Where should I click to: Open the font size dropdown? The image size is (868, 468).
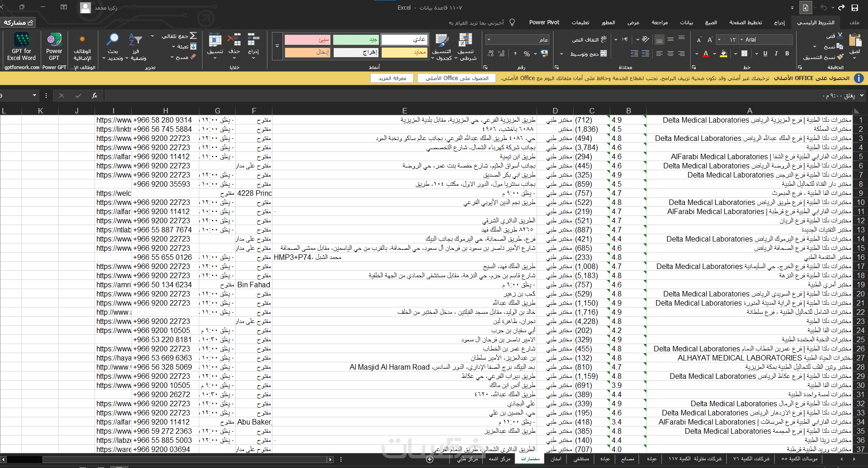tap(719, 40)
